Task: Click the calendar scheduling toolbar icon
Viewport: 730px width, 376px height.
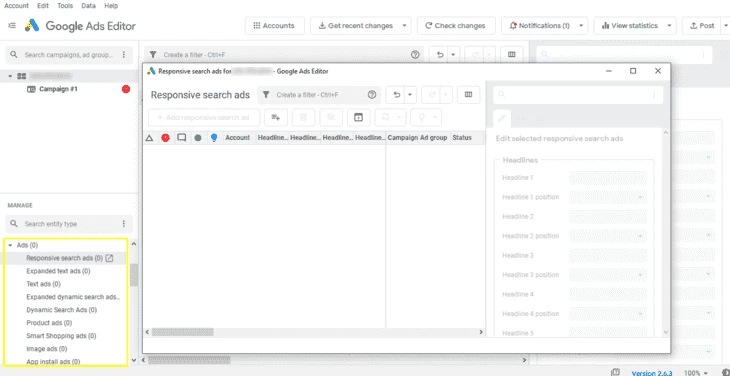Action: pos(358,118)
